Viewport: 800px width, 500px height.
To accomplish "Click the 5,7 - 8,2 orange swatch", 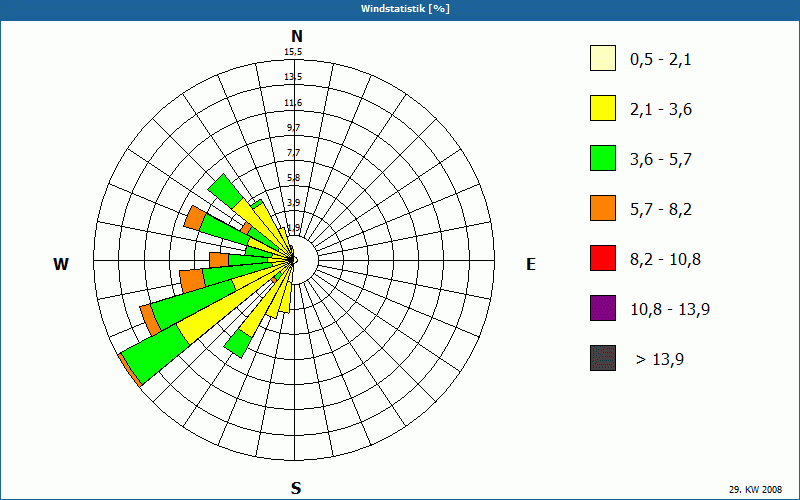I will [603, 208].
